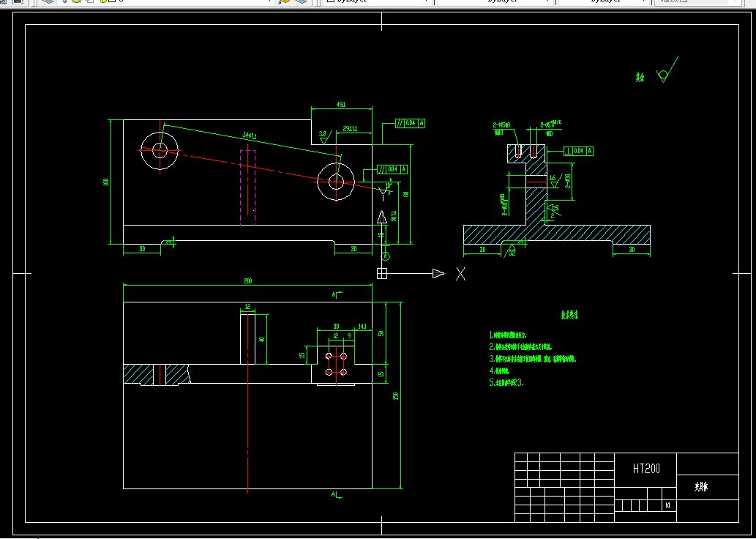This screenshot has height=539, width=756.
Task: Select the HT200 material text in title block
Action: coord(646,468)
